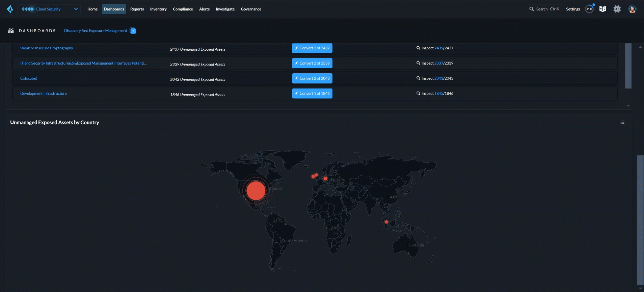
Task: Open IT and Security Infrastructure exposure link
Action: (83, 63)
